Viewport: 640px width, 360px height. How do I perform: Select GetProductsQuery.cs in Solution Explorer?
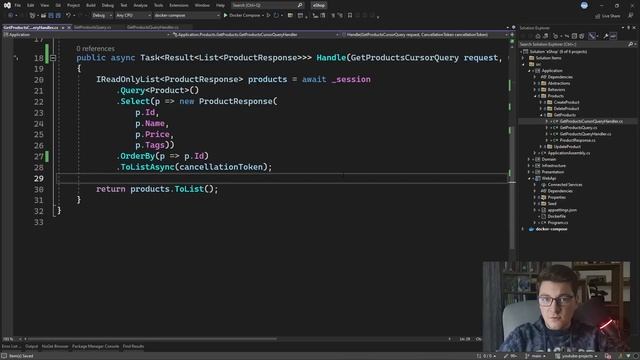pos(578,128)
